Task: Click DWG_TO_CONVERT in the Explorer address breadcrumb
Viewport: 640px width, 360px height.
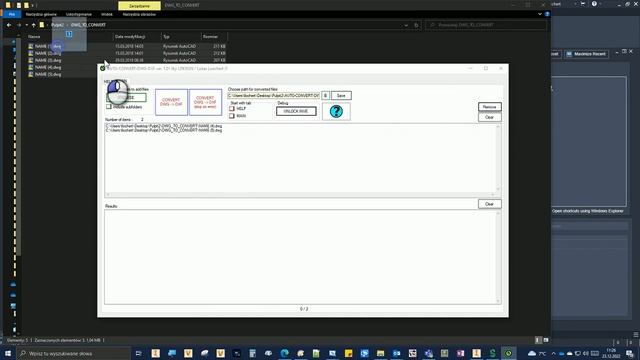Action: pos(88,25)
